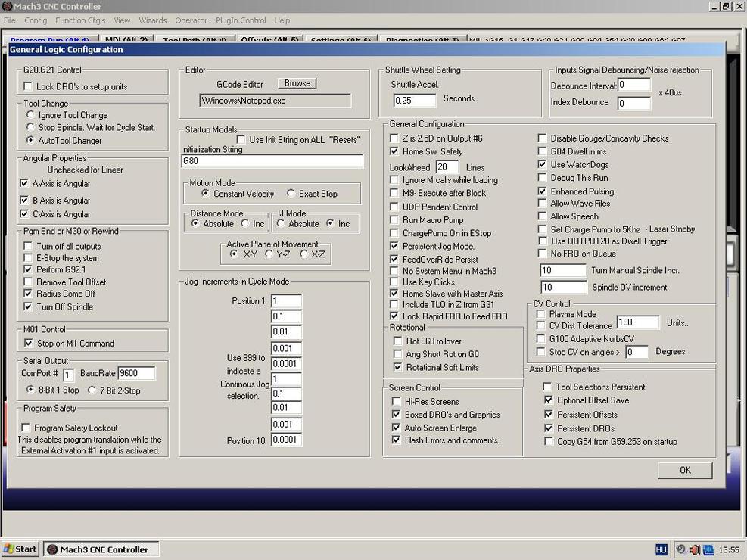Open the Function Cfg's menu
Image resolution: width=747 pixels, height=560 pixels.
click(80, 20)
